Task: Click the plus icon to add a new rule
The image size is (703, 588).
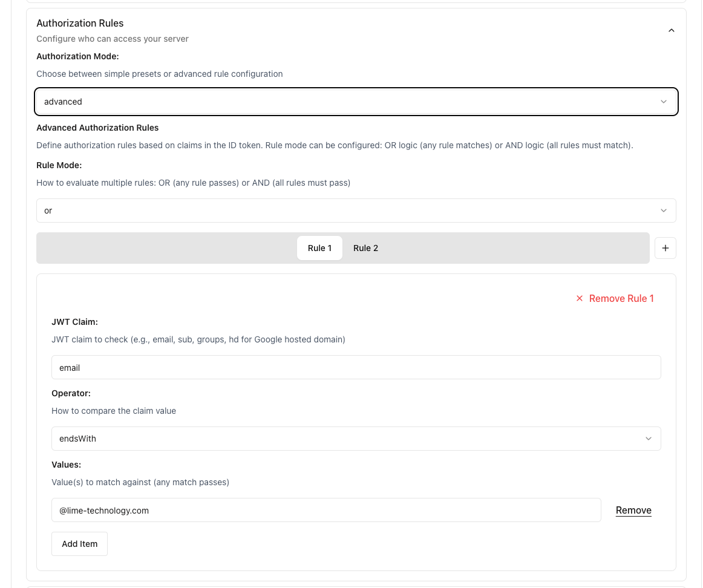Action: coord(665,247)
